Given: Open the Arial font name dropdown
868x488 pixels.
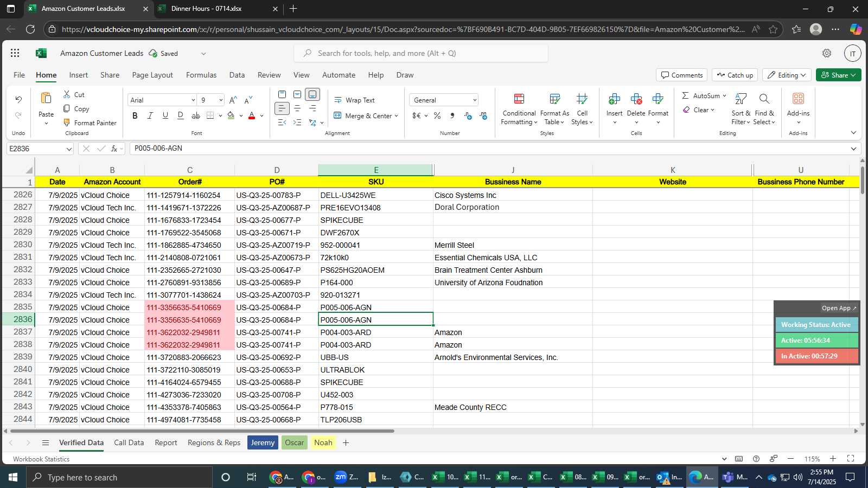Looking at the screenshot, I should pos(193,100).
